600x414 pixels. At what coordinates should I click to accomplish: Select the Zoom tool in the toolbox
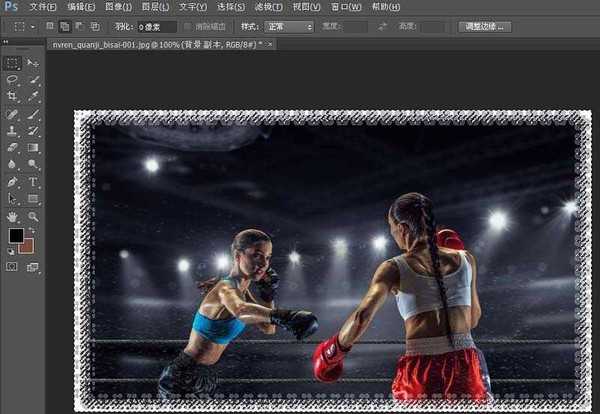pyautogui.click(x=33, y=216)
